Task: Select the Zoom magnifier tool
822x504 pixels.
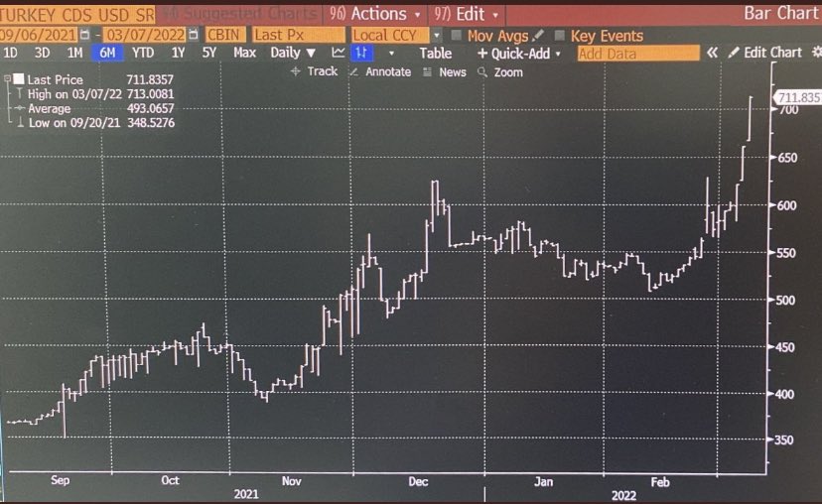Action: [x=500, y=71]
